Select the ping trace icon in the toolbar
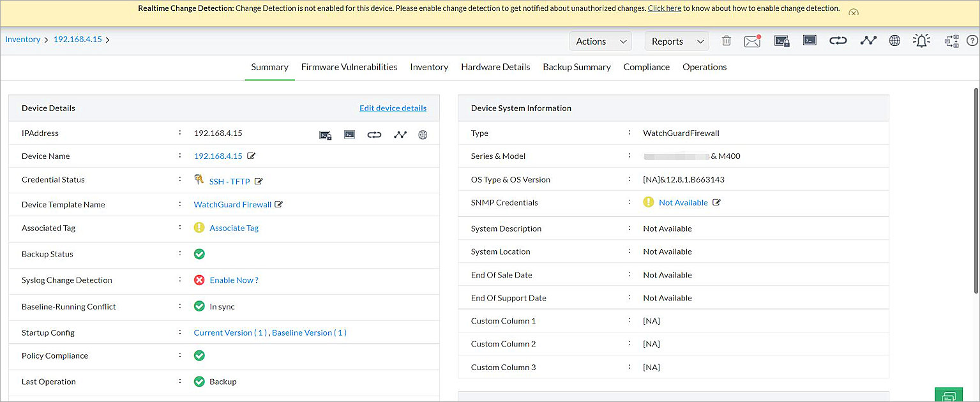The height and width of the screenshot is (402, 980). 868,40
